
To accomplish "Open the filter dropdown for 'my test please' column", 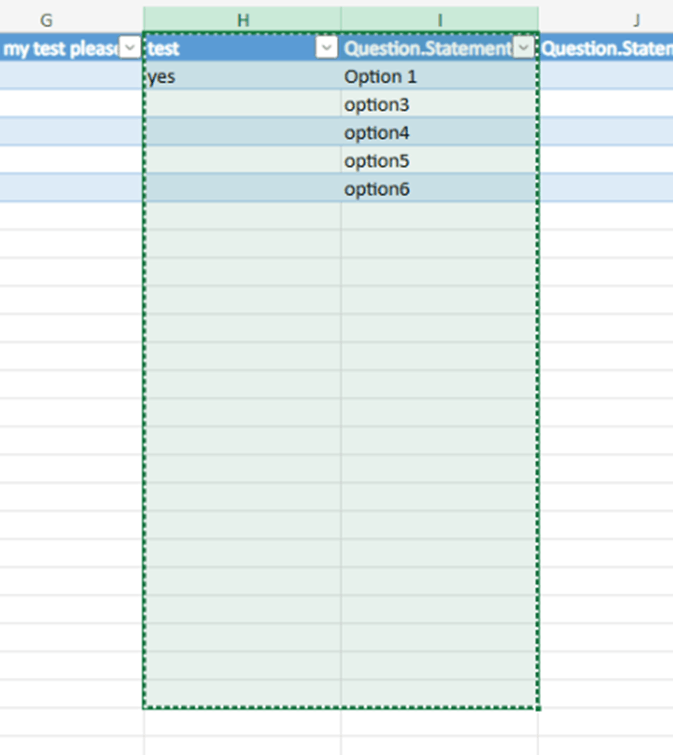I will (x=130, y=47).
